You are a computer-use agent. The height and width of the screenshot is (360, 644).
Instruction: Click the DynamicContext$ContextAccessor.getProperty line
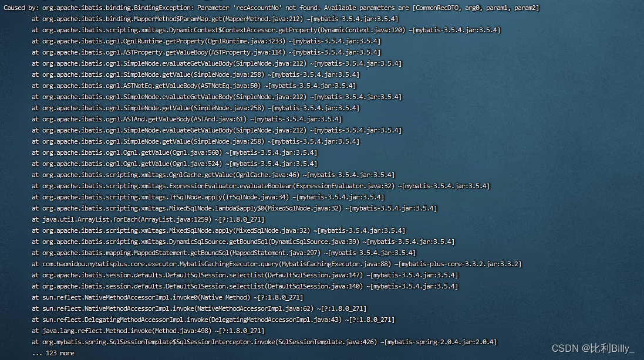coord(266,30)
